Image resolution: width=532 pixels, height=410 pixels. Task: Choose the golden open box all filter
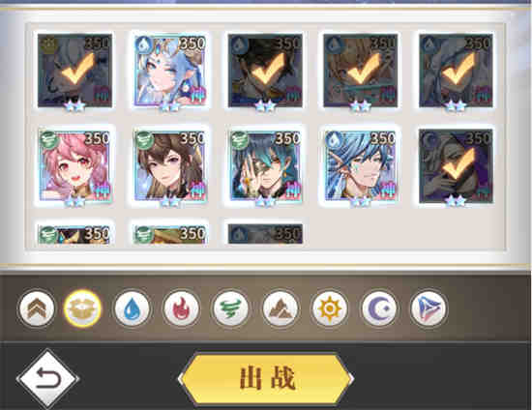tap(82, 308)
